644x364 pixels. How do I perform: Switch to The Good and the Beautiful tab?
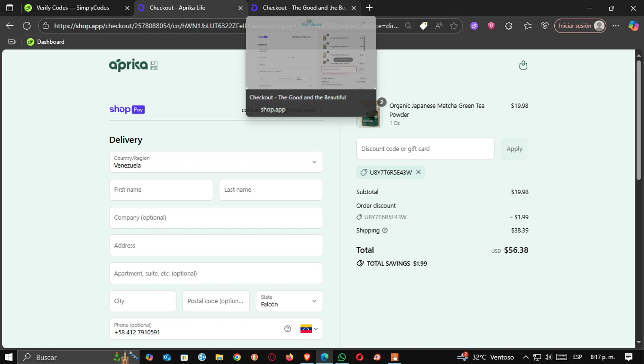(x=304, y=8)
